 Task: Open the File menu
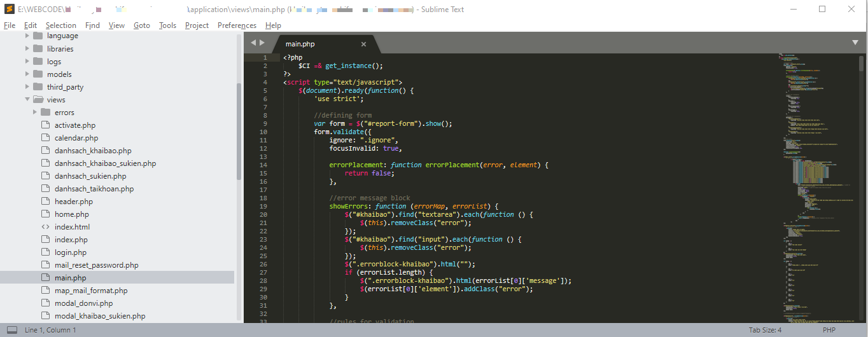pos(10,25)
